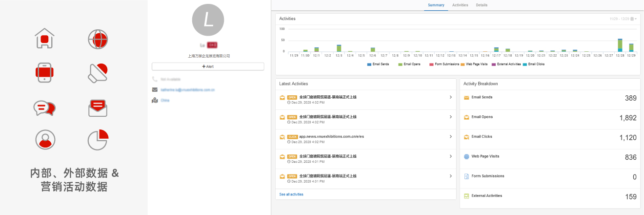Click the map icon beside China
Screen dimensions: 644x215
pos(155,100)
